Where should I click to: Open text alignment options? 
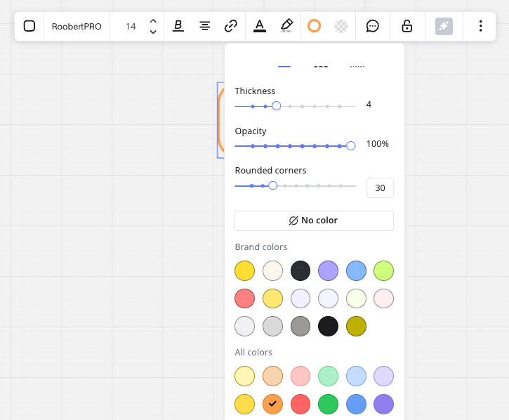pyautogui.click(x=204, y=26)
